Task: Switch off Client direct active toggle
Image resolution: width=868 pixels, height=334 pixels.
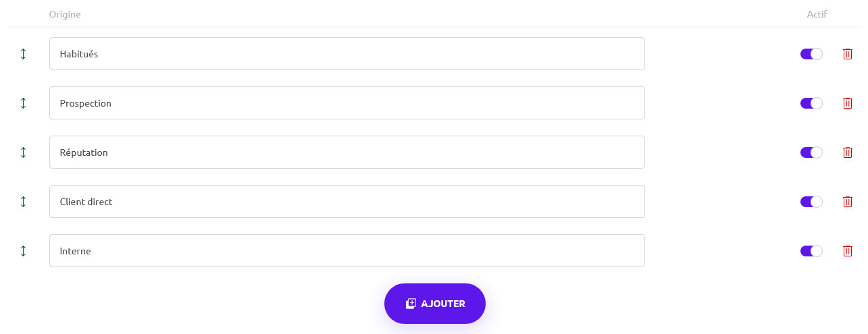Action: (811, 202)
